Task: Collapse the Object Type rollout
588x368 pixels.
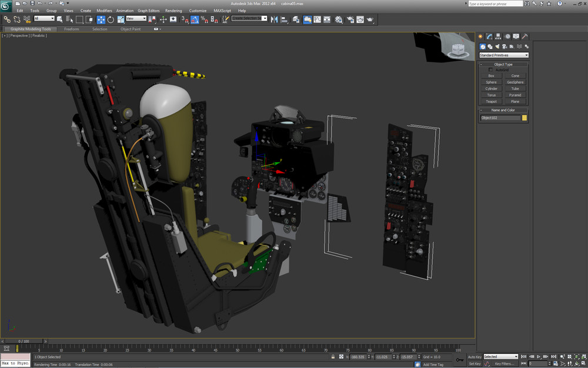Action: pyautogui.click(x=503, y=64)
